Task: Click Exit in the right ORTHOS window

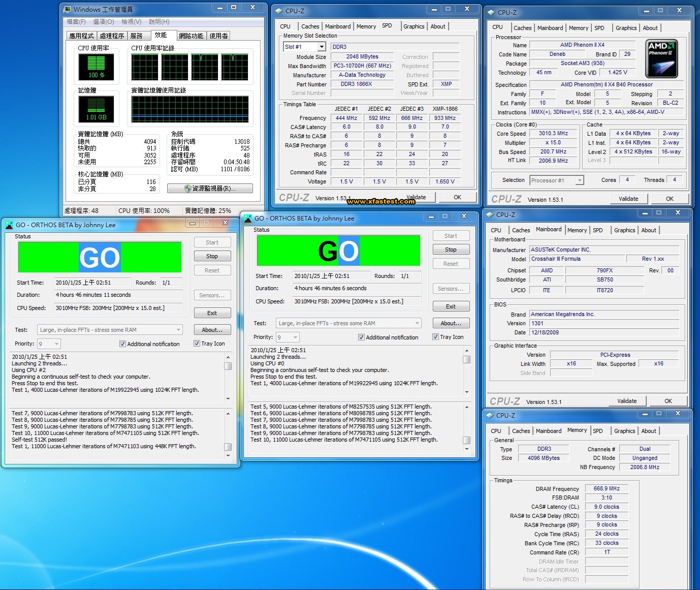Action: tap(451, 306)
